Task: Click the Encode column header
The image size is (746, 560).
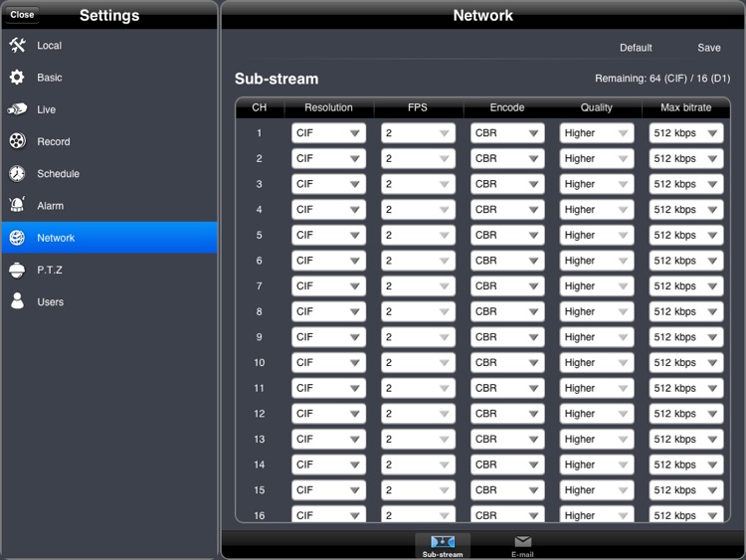Action: click(507, 107)
